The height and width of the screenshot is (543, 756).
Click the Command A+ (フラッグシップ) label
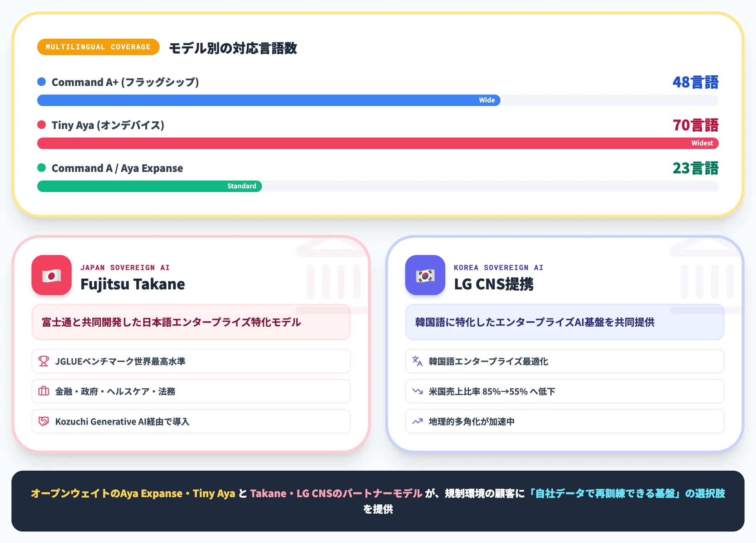(x=125, y=82)
